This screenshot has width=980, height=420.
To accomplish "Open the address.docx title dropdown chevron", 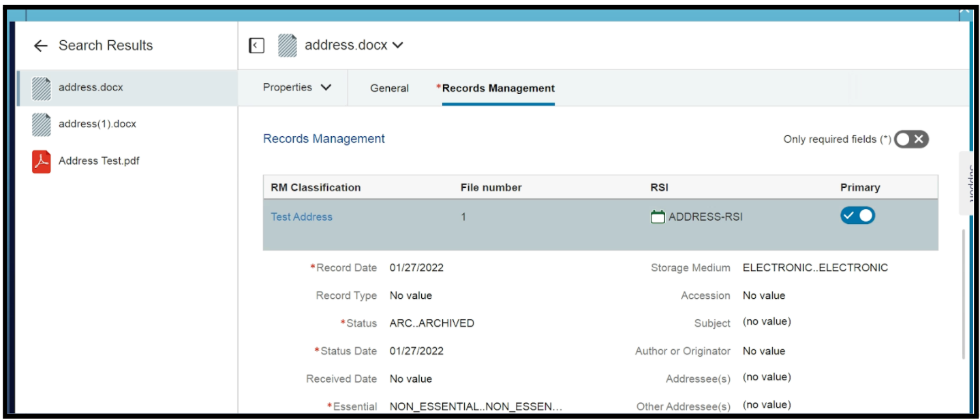I will point(398,46).
